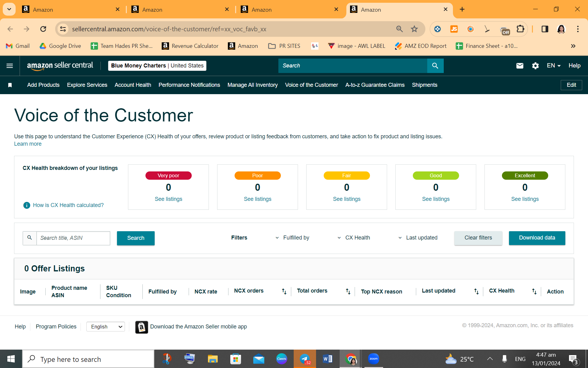Click the zoom magnifier icon in address bar

pyautogui.click(x=399, y=29)
